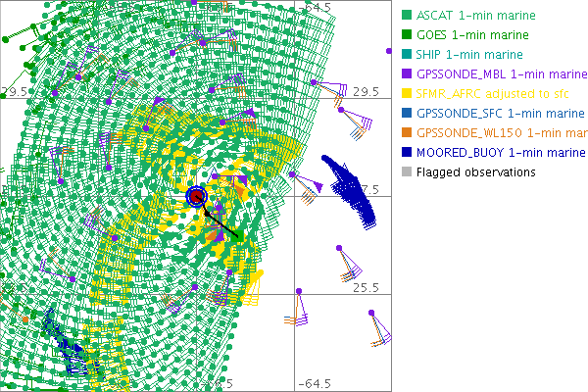
Task: Click the gray Flagged observations swatch
Action: click(407, 171)
